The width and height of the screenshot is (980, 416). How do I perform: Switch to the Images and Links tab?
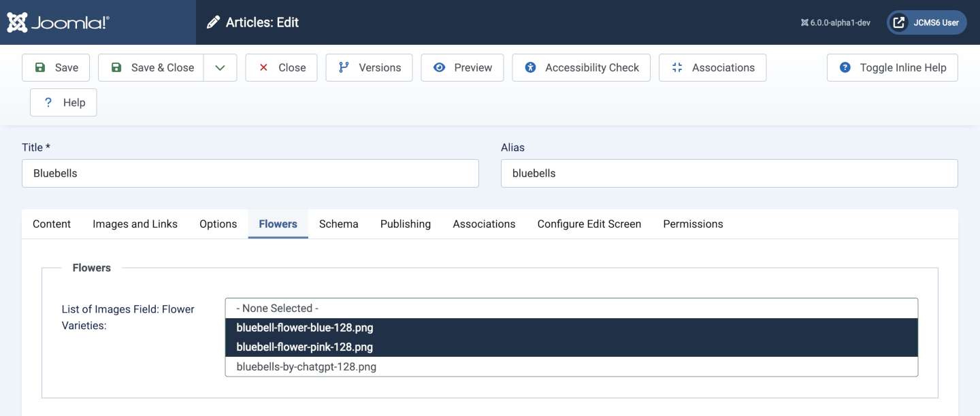pos(135,224)
